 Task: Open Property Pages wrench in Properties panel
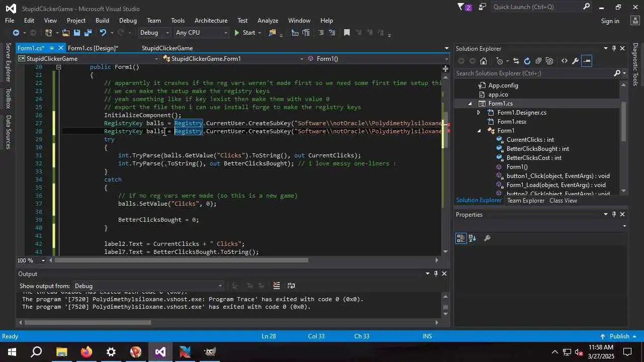tap(487, 238)
